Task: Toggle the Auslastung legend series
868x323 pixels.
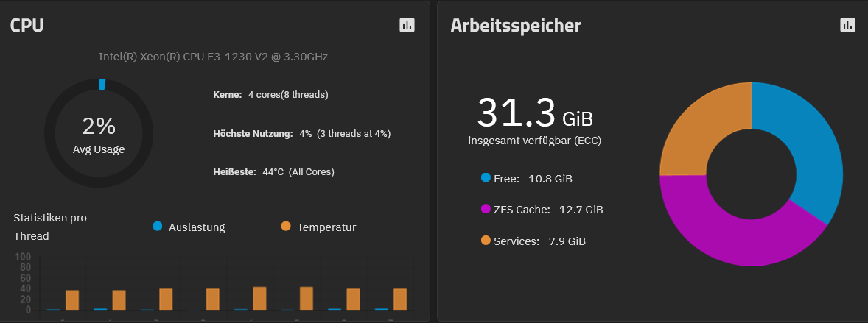Action: point(189,227)
